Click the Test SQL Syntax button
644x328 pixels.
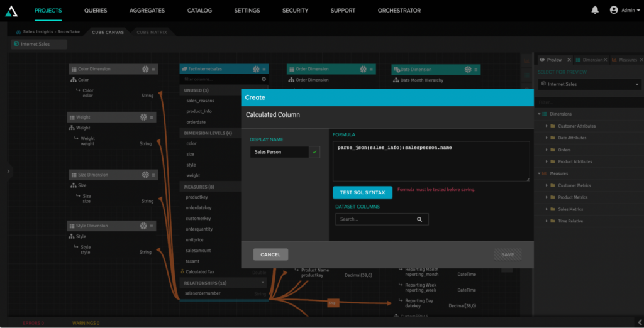pyautogui.click(x=363, y=192)
